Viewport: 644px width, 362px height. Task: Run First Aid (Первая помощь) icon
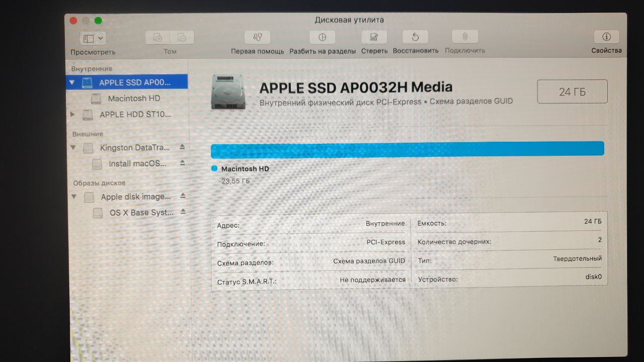pyautogui.click(x=258, y=37)
